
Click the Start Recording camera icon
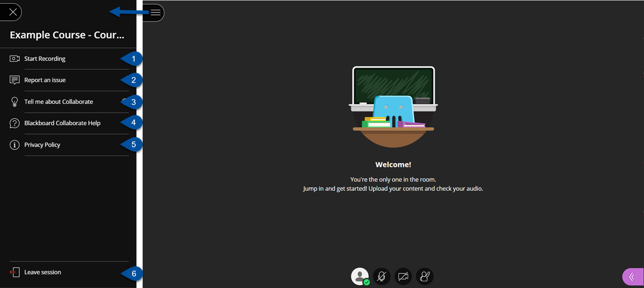[14, 58]
